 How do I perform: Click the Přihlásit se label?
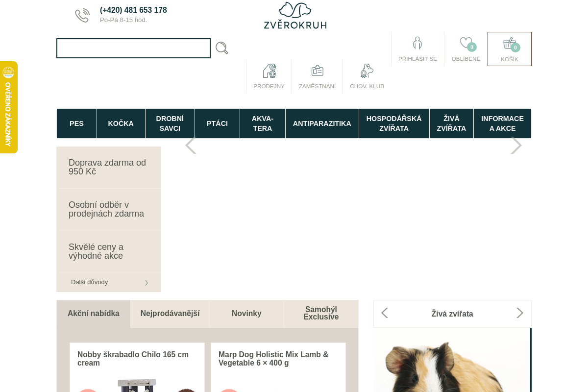417,59
